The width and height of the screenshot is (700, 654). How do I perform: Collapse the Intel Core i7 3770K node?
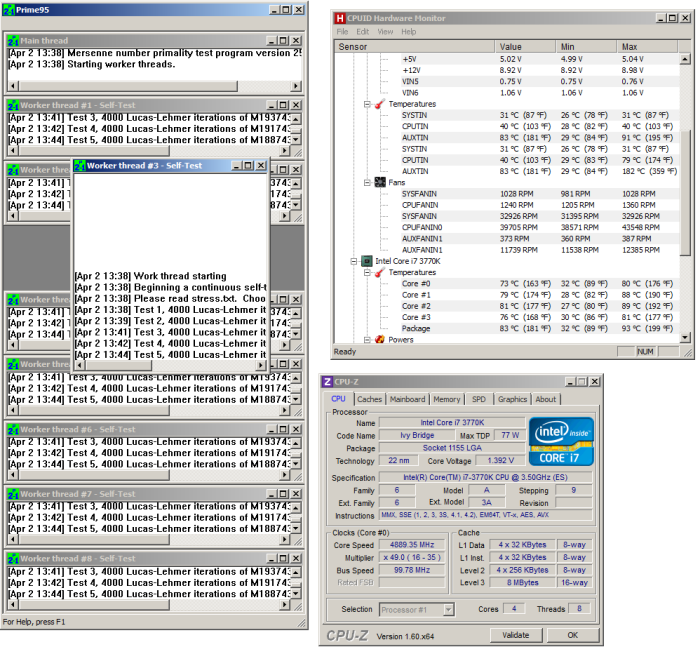(x=354, y=261)
